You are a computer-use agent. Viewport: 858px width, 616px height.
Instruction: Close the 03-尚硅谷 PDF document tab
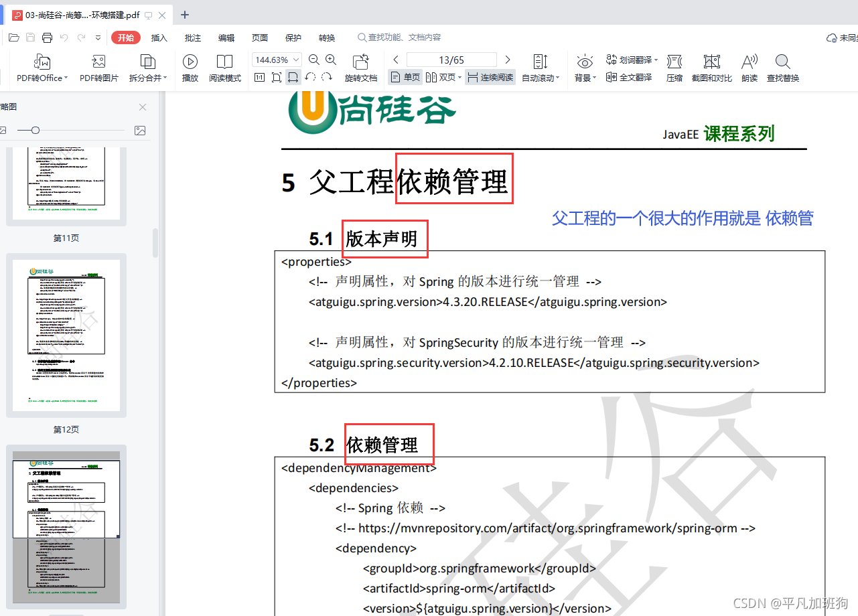(x=162, y=15)
